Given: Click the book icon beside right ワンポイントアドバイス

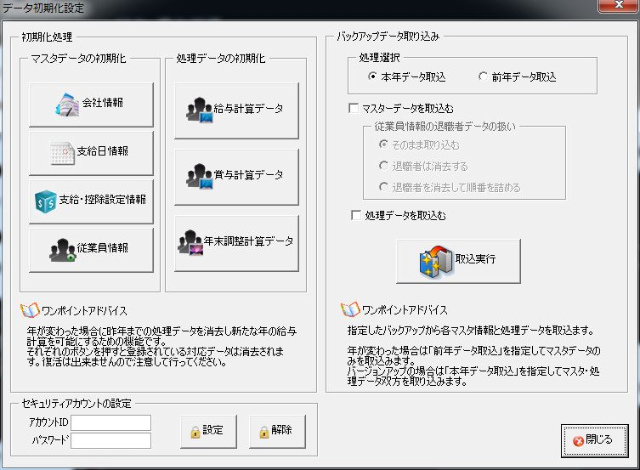Looking at the screenshot, I should point(350,309).
